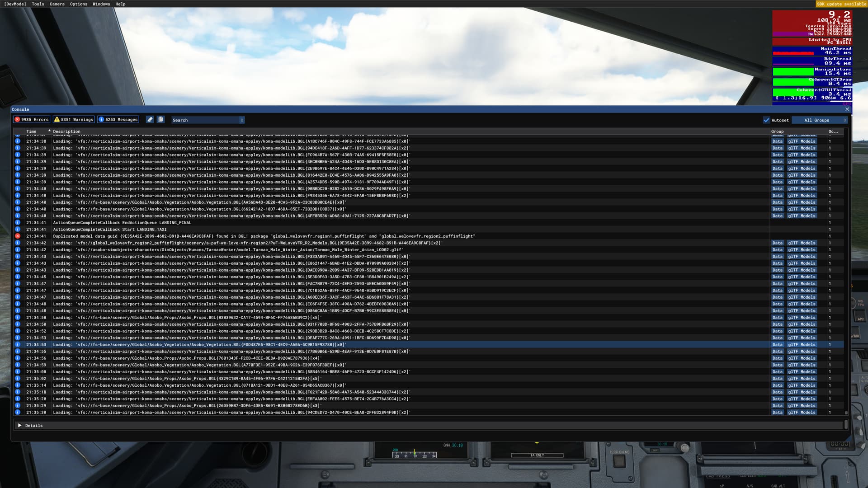Click glTF Models tag on the 21:34:38 row
This screenshot has height=488, width=868.
[802, 141]
